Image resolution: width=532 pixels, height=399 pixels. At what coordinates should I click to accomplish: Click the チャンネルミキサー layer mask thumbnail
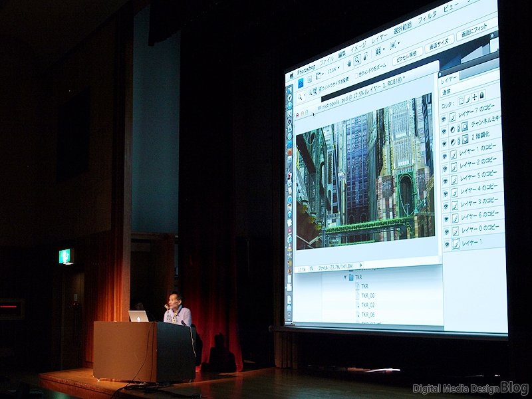[x=465, y=126]
